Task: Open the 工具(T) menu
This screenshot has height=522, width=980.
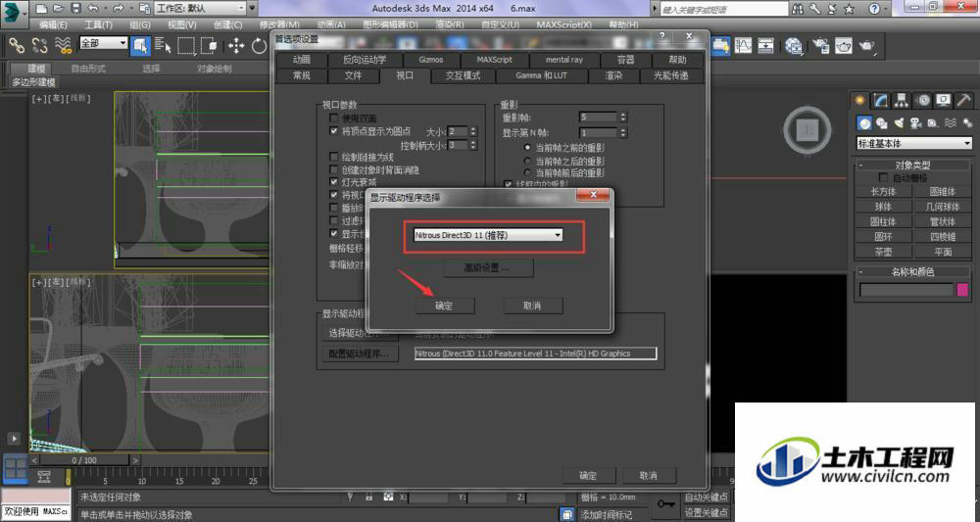Action: click(x=99, y=24)
